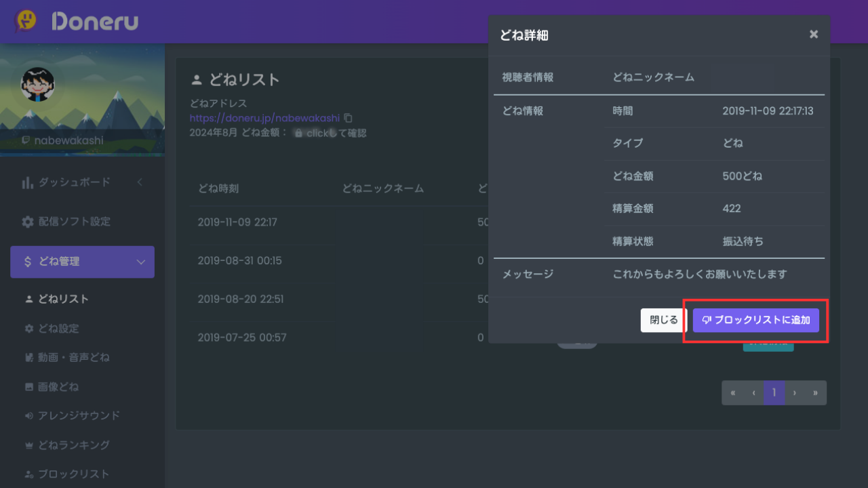Viewport: 868px width, 488px height.
Task: Open the Doneru home wordmark
Action: coord(95,22)
